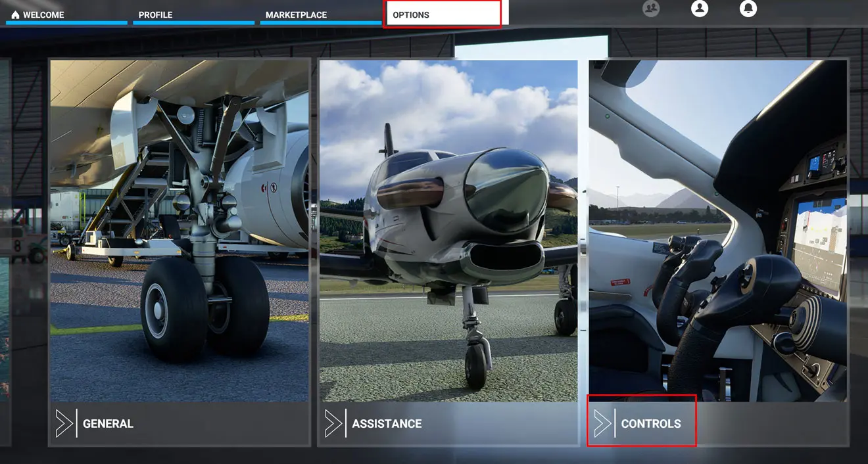Show notifications via the bell icon

(748, 8)
